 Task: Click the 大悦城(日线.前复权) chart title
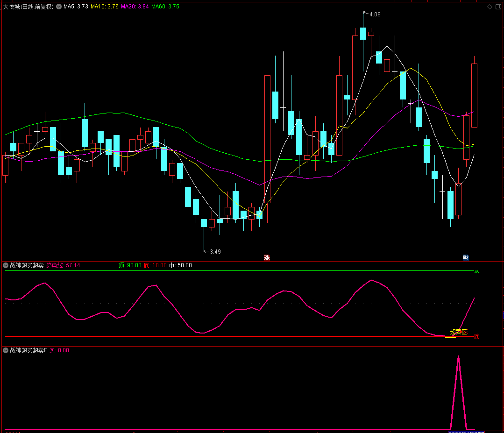coord(28,7)
